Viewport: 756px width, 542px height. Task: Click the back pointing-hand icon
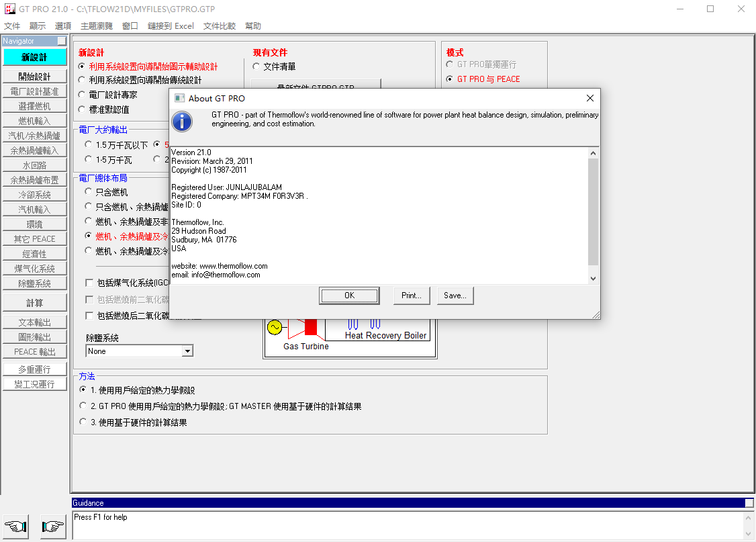point(16,526)
